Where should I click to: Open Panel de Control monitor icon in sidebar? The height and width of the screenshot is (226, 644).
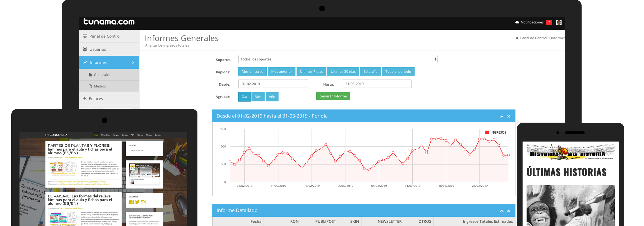tap(85, 36)
